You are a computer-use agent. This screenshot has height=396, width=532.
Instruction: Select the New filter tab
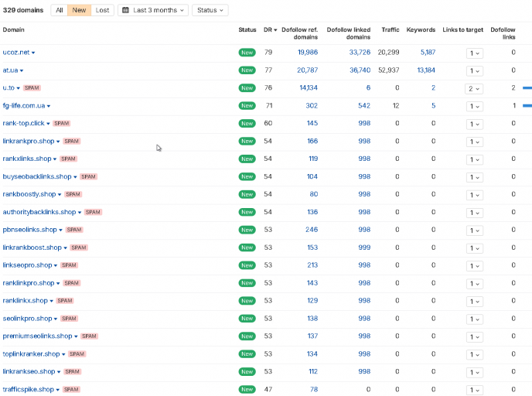click(x=79, y=10)
